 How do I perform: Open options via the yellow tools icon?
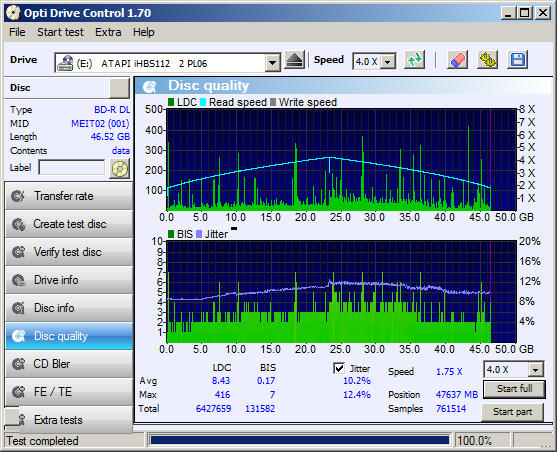point(487,60)
